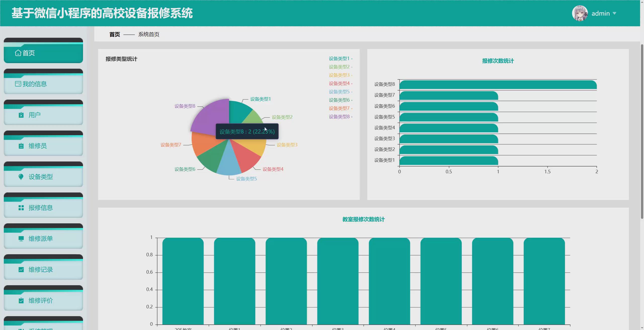Click the monitor icon beside 维修派单
Screen dimensions: 644x330
coord(21,239)
